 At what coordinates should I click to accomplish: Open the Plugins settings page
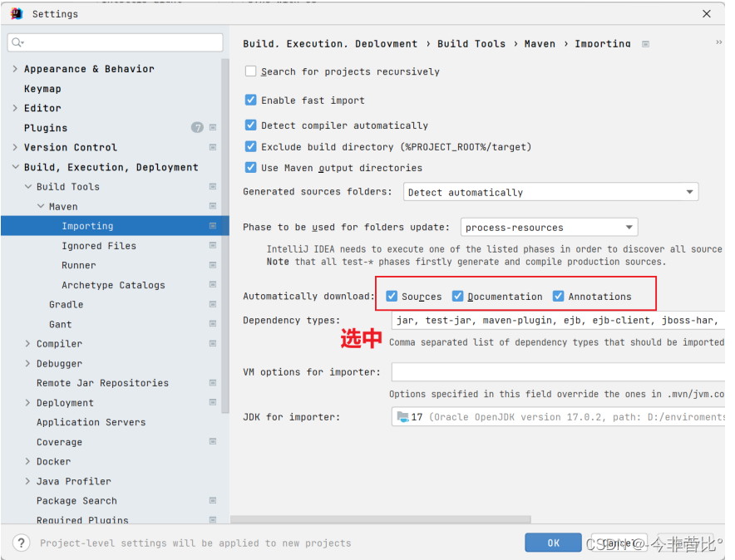46,128
